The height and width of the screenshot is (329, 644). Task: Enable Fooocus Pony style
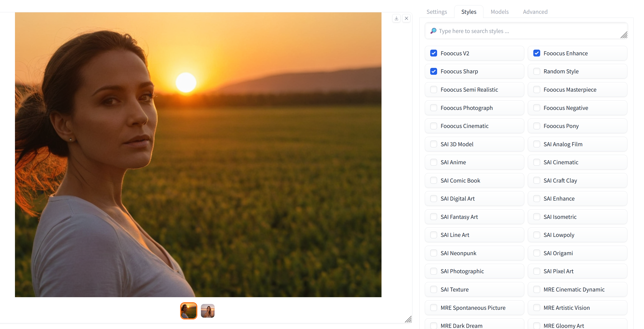[x=536, y=126]
